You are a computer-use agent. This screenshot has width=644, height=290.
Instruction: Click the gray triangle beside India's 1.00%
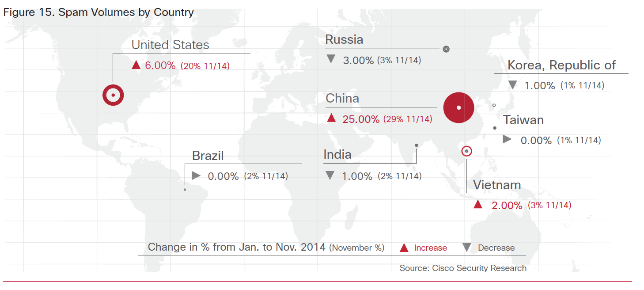pyautogui.click(x=330, y=176)
